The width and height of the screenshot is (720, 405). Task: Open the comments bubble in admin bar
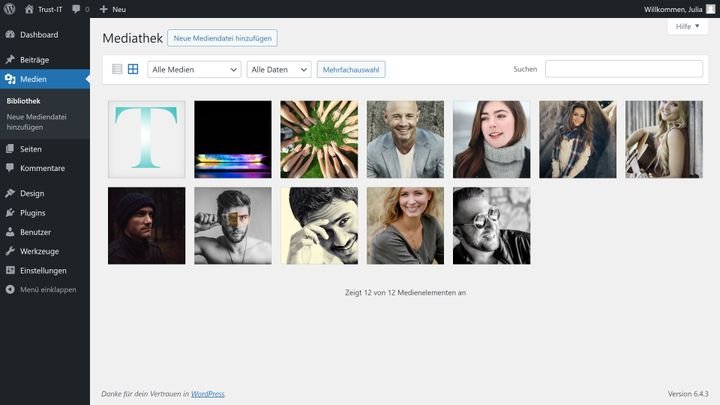point(76,9)
